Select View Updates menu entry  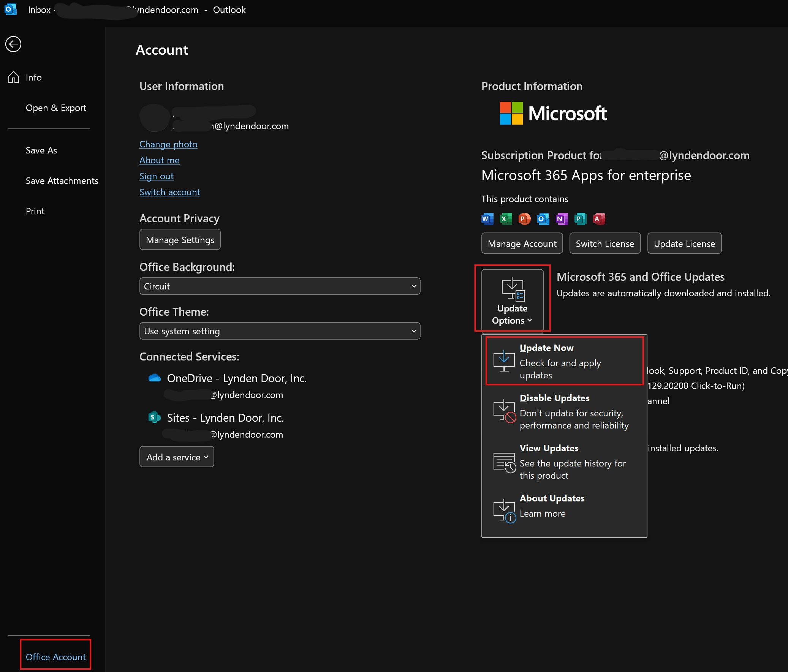(x=564, y=461)
